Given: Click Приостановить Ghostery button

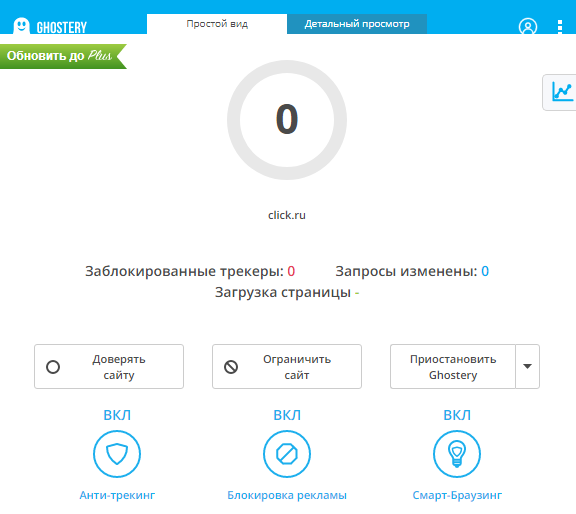Looking at the screenshot, I should coord(453,366).
